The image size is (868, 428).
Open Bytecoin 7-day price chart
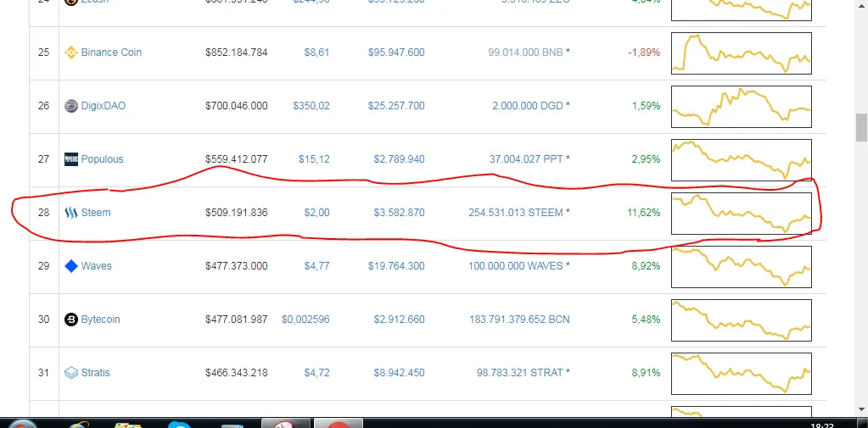(x=742, y=320)
